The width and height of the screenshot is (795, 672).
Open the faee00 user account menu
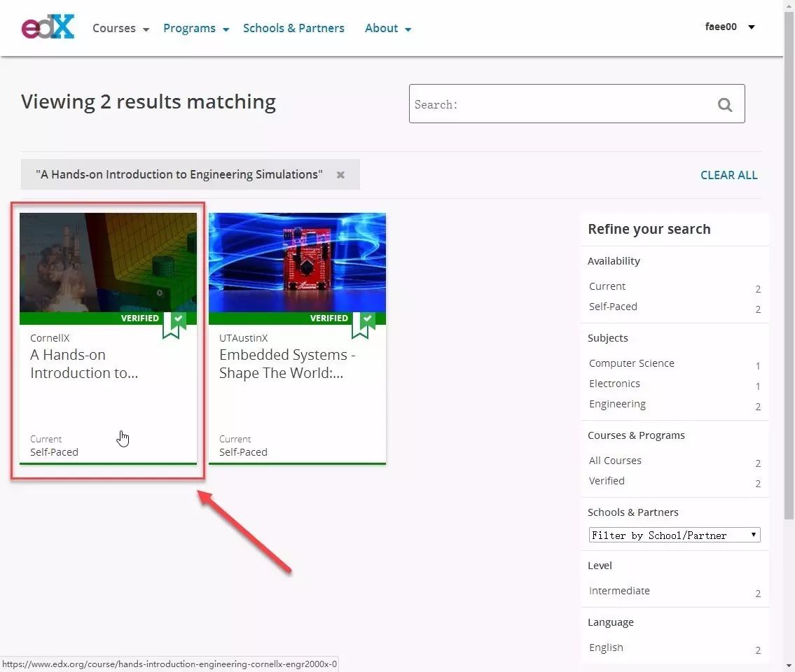pos(729,27)
